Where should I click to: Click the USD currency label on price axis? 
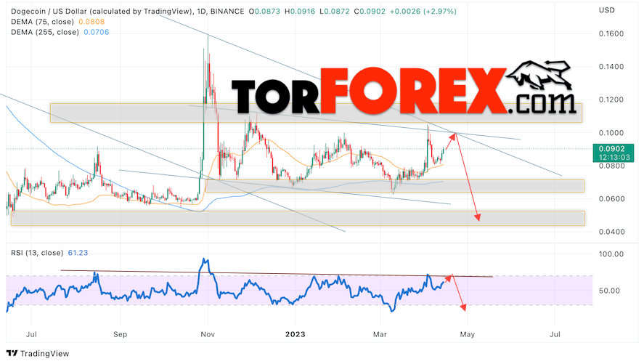pos(607,10)
